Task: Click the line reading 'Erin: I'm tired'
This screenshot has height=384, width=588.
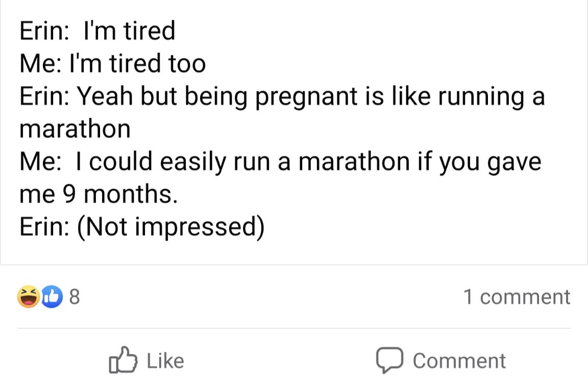Action: click(x=97, y=31)
